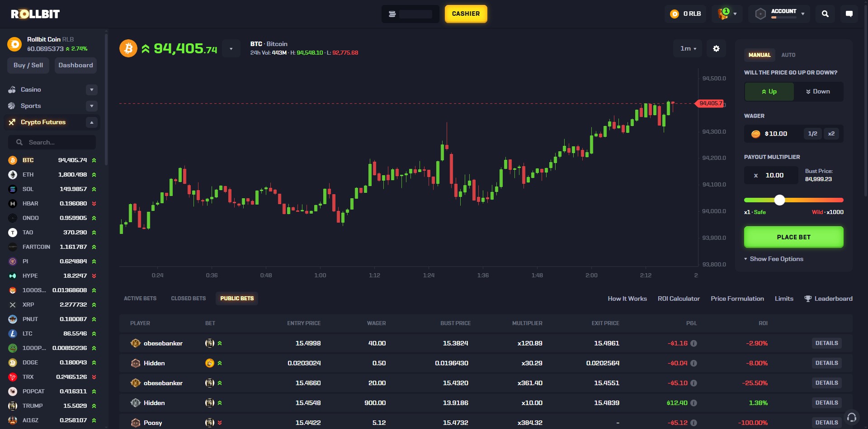Select HBAR in the crypto list
Screen dimensions: 868x429
pyautogui.click(x=52, y=204)
